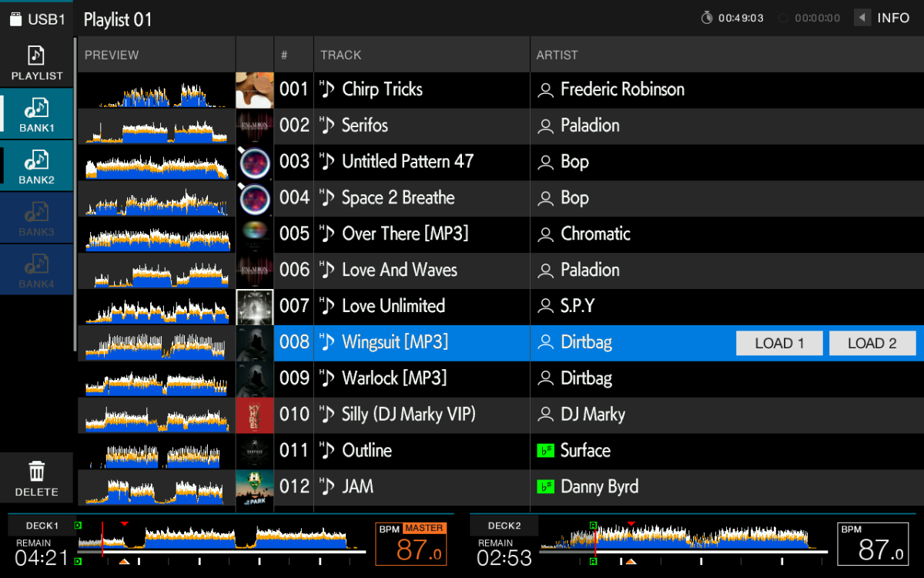Click the music note icon beside JAM
The image size is (924, 578).
tap(326, 487)
